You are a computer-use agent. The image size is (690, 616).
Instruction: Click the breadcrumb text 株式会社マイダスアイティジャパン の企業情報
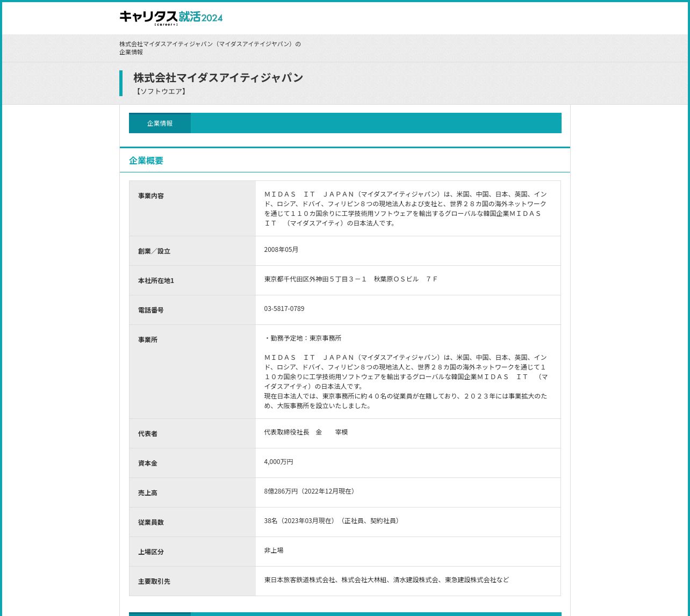click(210, 48)
